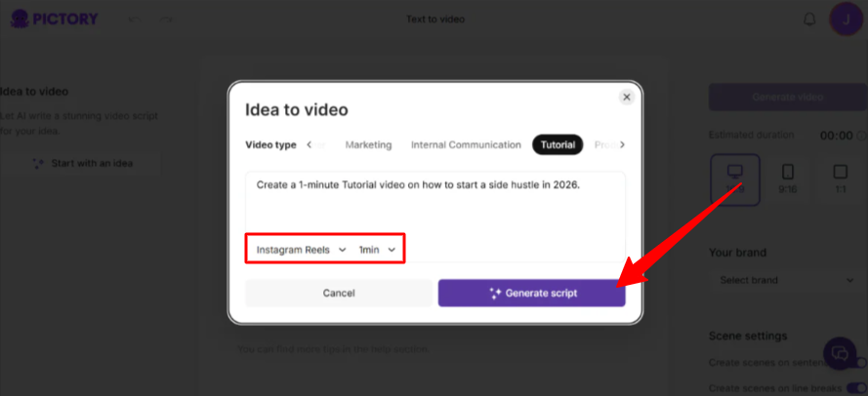The image size is (868, 396).
Task: Click the Idea to video sidebar heading
Action: 34,92
